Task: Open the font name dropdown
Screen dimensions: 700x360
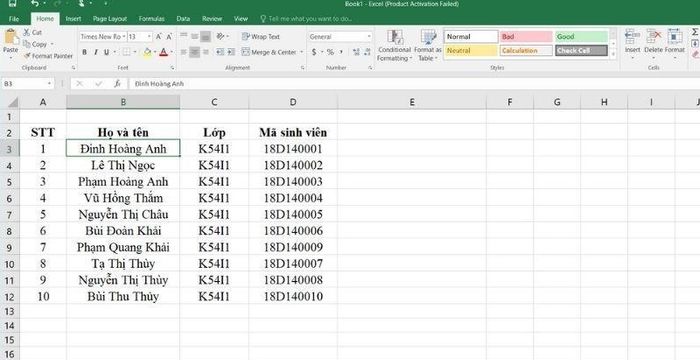Action: coord(124,37)
